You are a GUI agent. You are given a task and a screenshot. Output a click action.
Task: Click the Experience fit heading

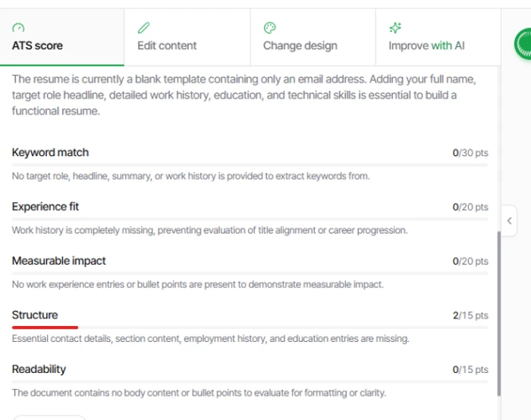point(46,207)
